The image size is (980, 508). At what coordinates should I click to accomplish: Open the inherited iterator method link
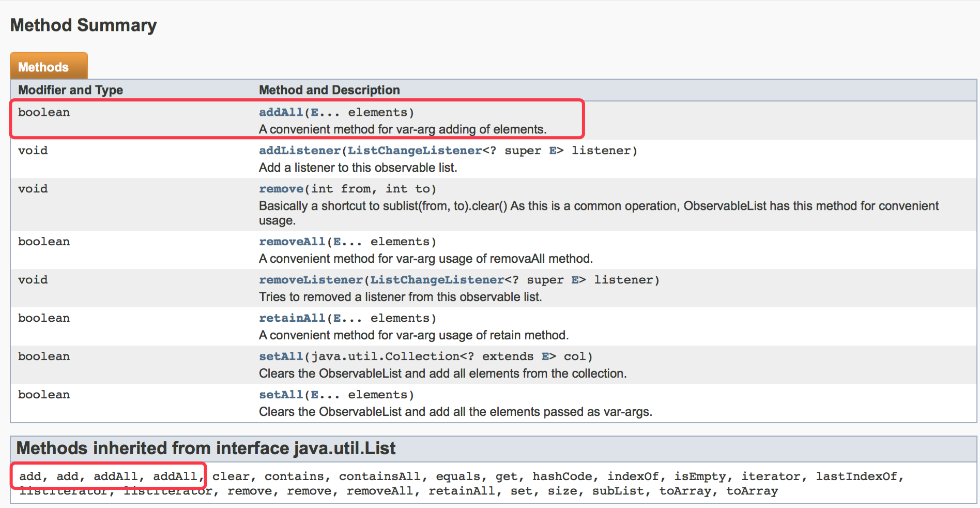(x=771, y=476)
